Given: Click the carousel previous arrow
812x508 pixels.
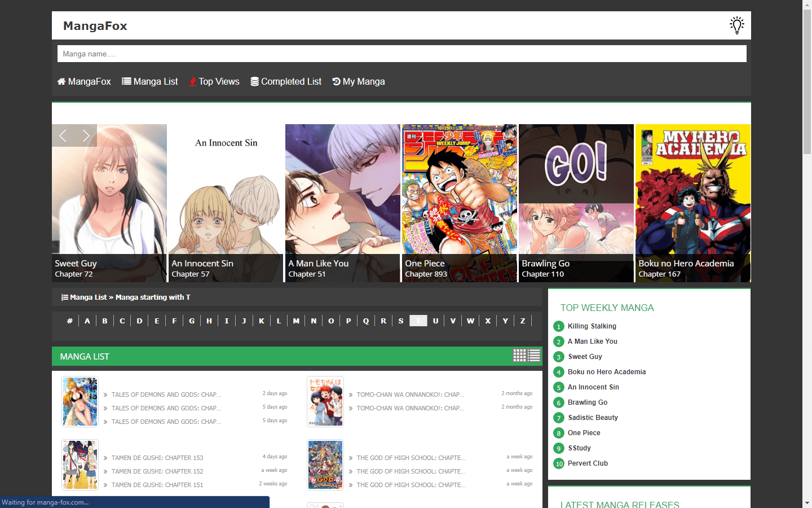Looking at the screenshot, I should 63,135.
